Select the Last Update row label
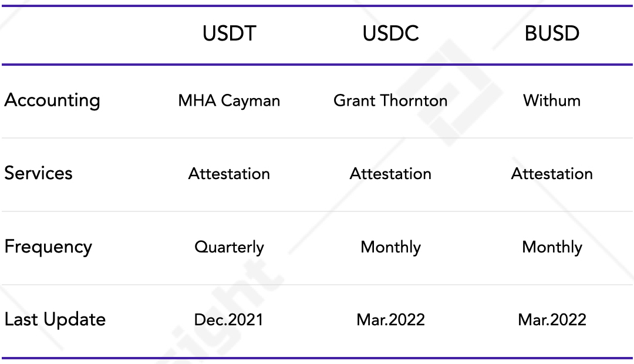This screenshot has width=634, height=364. [x=55, y=319]
